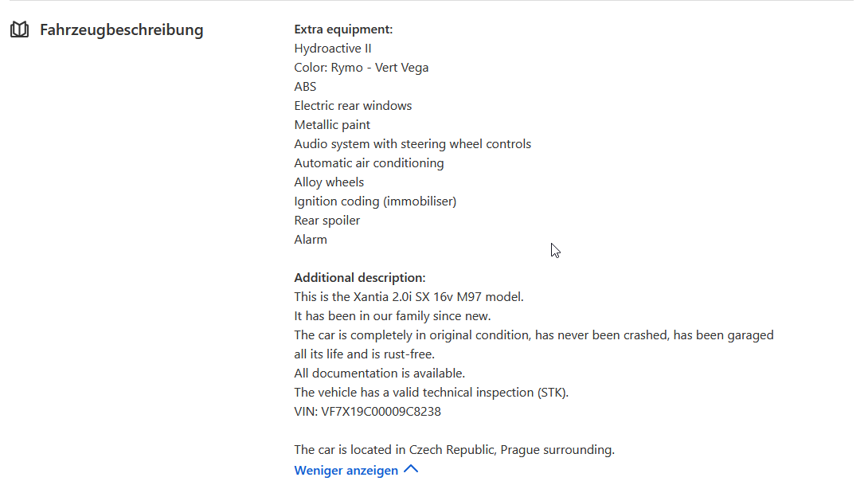Click the open book icon beside Fahrzeugbeschreibung
The height and width of the screenshot is (489, 868).
click(19, 29)
